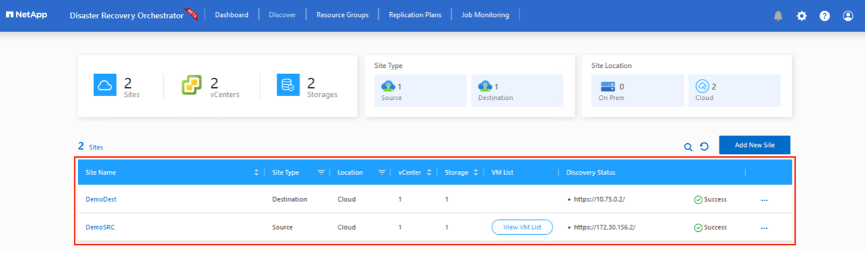
Task: Open the DemoDest site link
Action: point(101,199)
